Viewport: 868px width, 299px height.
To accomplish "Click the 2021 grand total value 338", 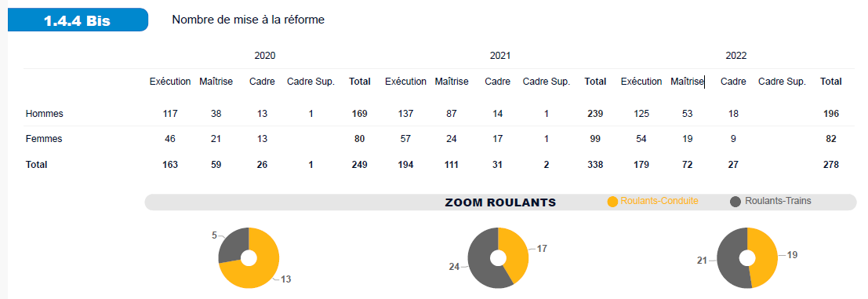I will [595, 165].
